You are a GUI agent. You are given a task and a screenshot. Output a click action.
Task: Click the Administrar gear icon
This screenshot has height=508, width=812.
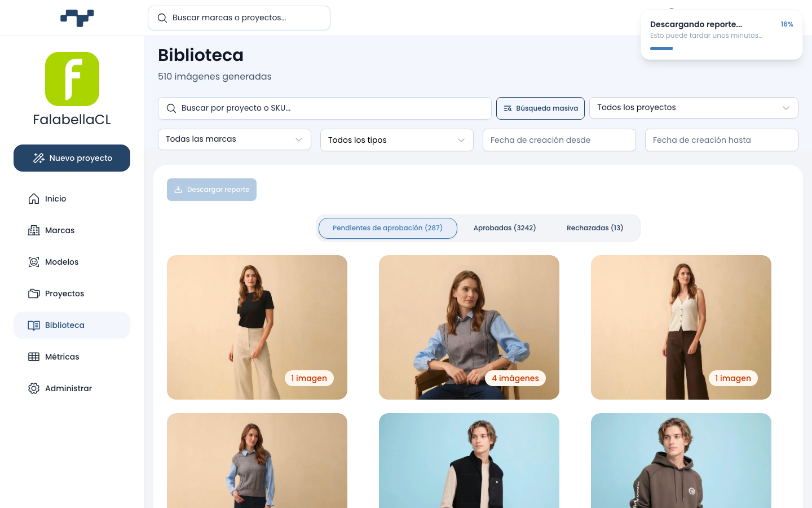point(34,388)
